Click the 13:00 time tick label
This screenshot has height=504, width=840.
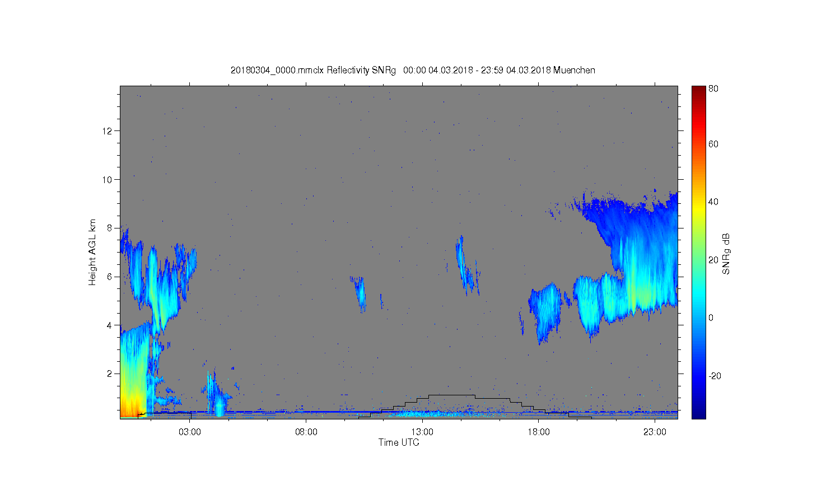point(422,432)
